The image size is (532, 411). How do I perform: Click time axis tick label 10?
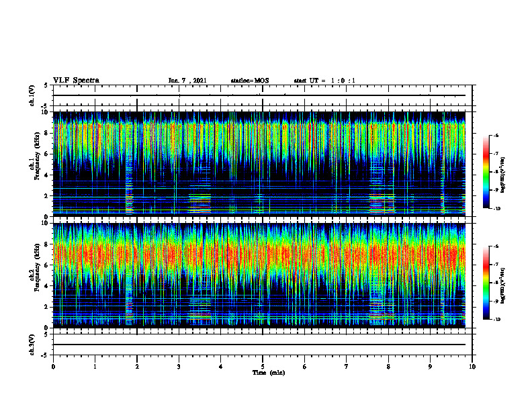click(x=472, y=367)
